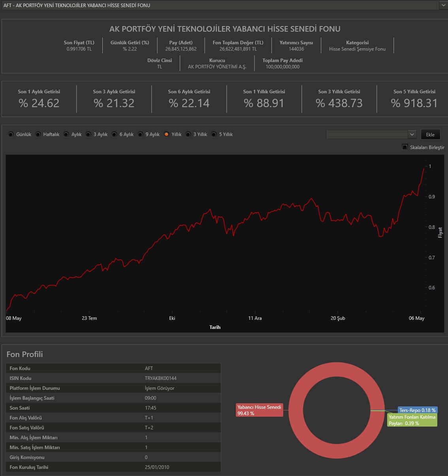Click the AFT fund name selector field
Screen dimensions: 448x476
coord(220,5)
